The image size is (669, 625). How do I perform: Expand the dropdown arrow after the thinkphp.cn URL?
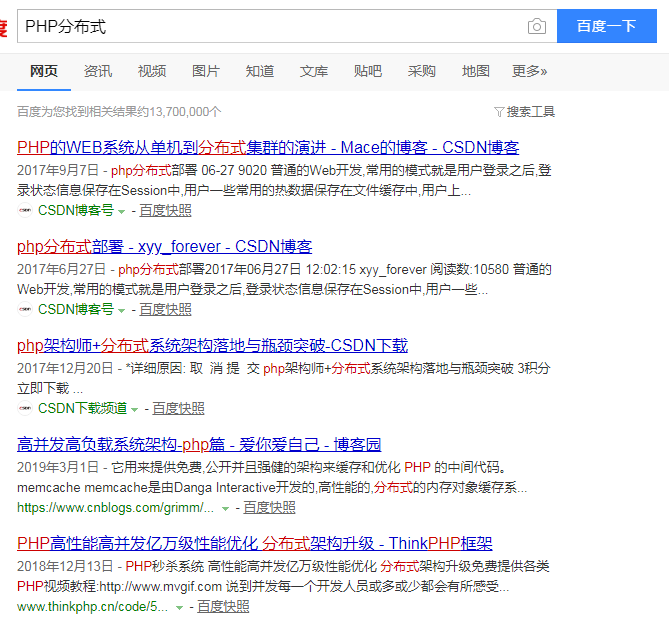pos(179,608)
